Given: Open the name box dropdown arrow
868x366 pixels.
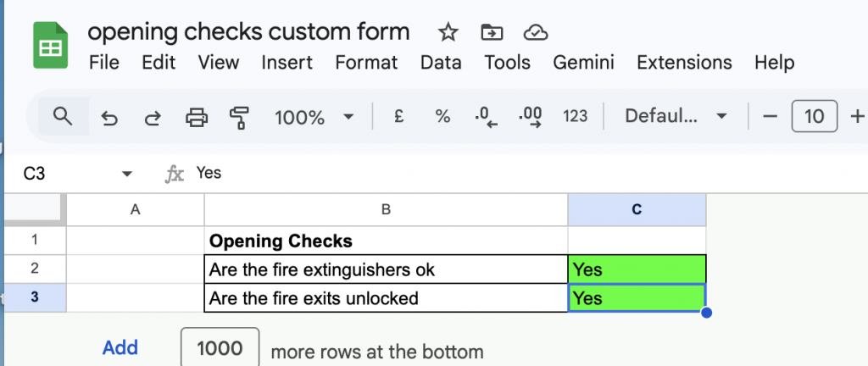Looking at the screenshot, I should click(x=127, y=174).
